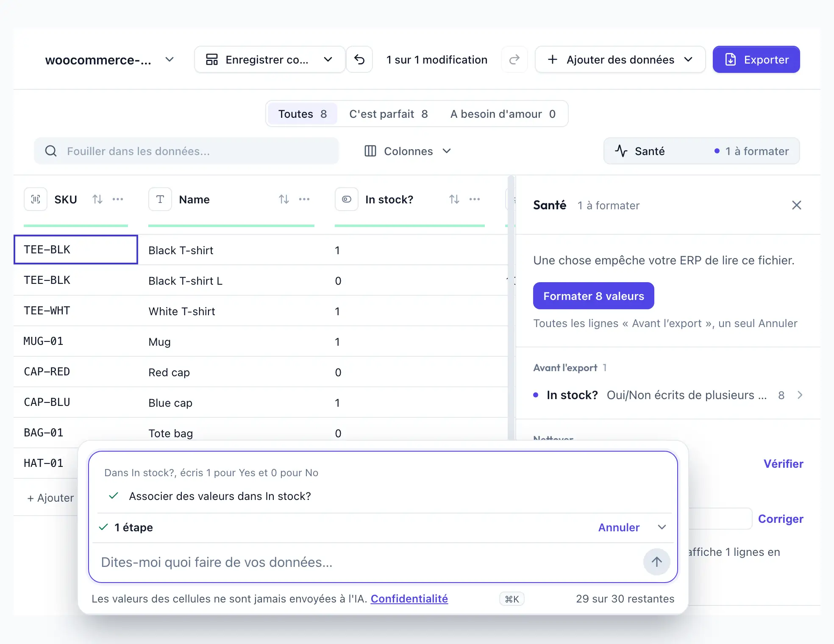Image resolution: width=834 pixels, height=644 pixels.
Task: Open SKU column options menu
Action: [118, 199]
